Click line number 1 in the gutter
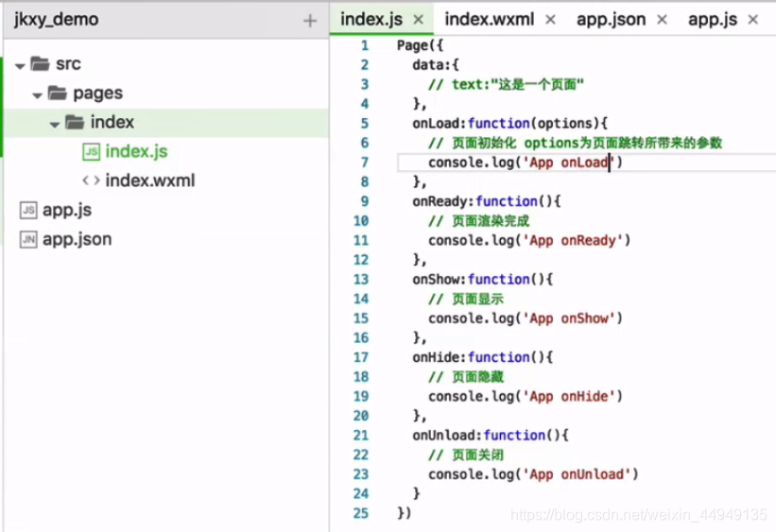The image size is (776, 532). 365,45
